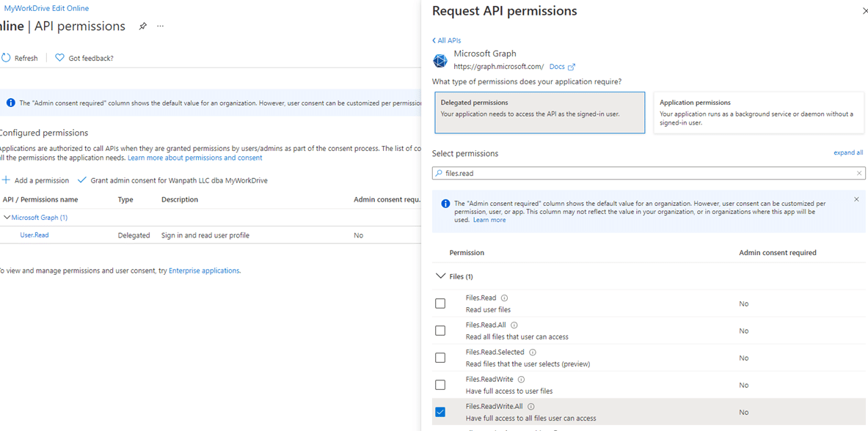Click info icon beside Files.Read.Selected
868x431 pixels.
[532, 353]
